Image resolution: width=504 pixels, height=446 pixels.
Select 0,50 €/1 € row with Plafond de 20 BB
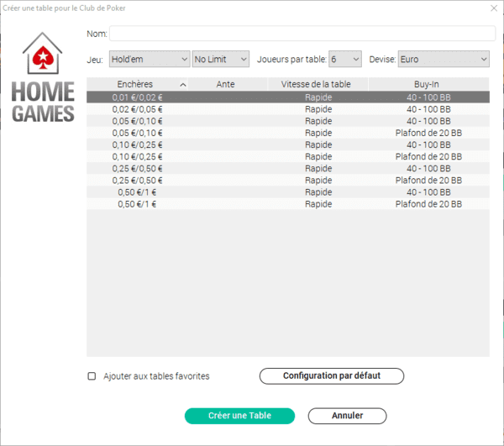288,204
